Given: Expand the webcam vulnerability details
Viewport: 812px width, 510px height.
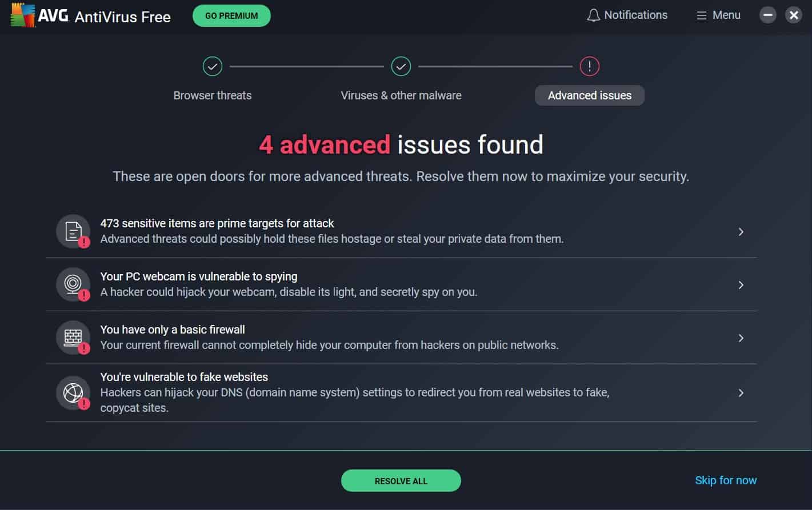Looking at the screenshot, I should [x=741, y=284].
